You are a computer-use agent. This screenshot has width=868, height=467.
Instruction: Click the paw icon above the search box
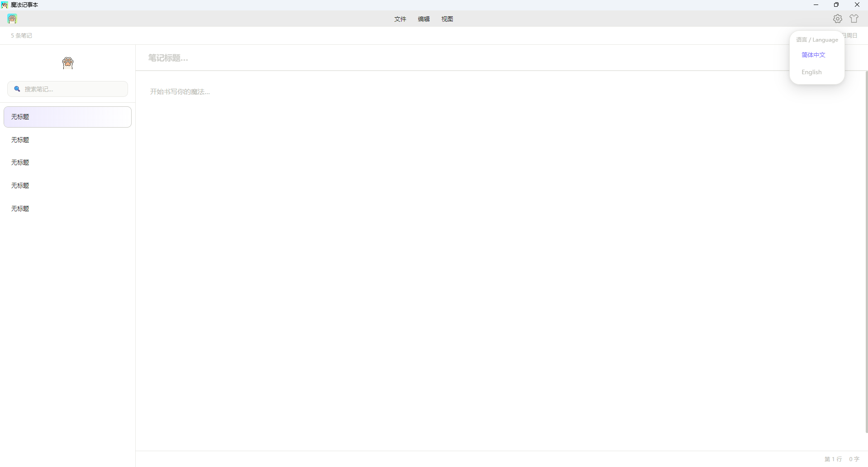click(x=68, y=63)
